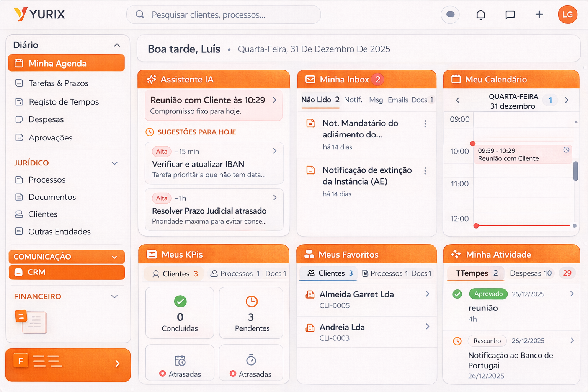Select the Despesas icon in the sidebar
This screenshot has height=392, width=588.
point(19,119)
